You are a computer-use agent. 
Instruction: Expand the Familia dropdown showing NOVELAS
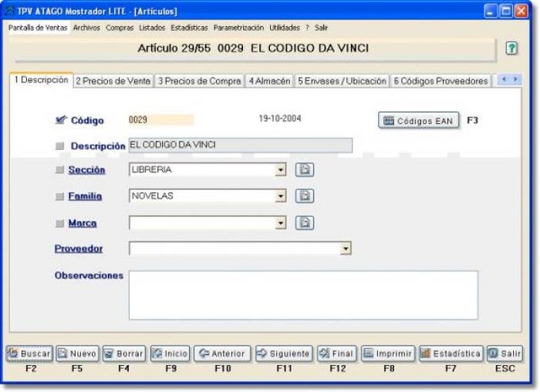[280, 196]
